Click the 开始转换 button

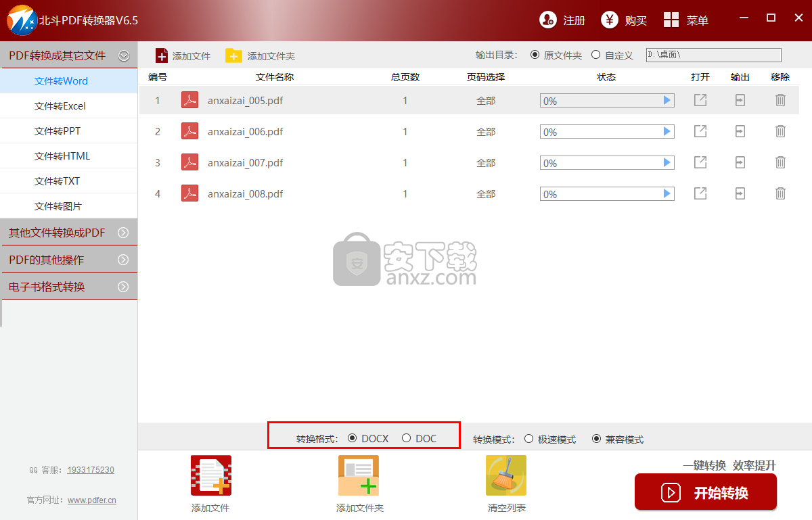[x=706, y=492]
